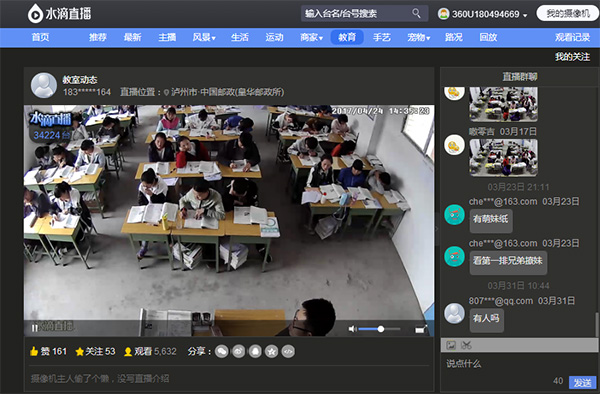
Task: Open the 回放 tab
Action: pyautogui.click(x=488, y=37)
